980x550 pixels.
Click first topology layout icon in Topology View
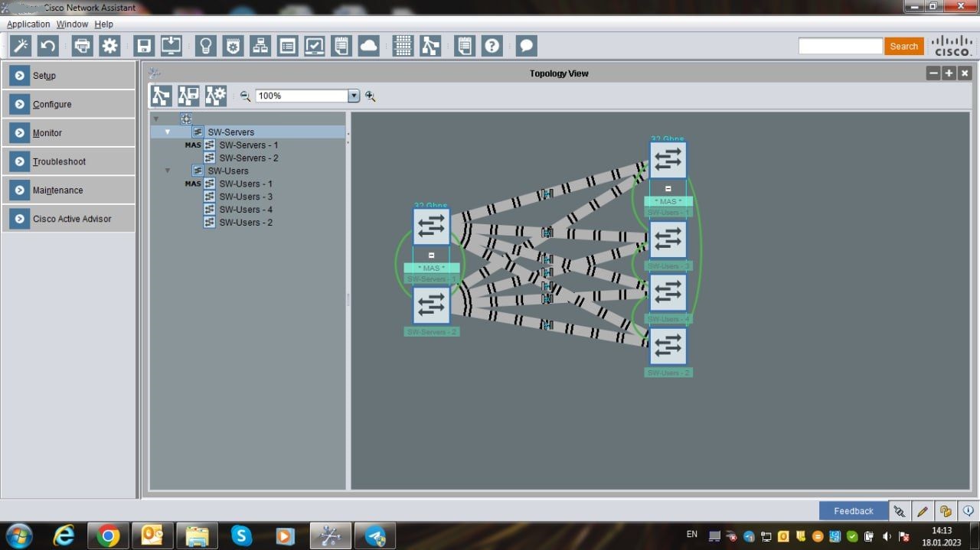[x=161, y=96]
